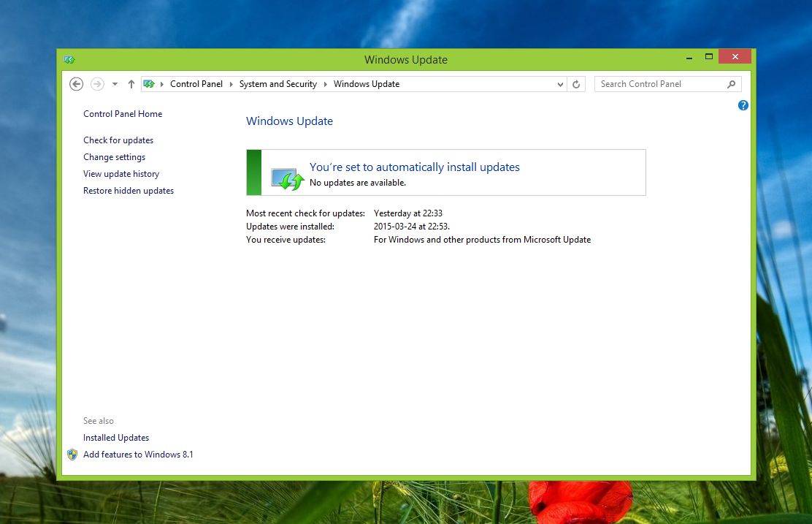Select Control Panel in the address breadcrumb

[x=196, y=84]
